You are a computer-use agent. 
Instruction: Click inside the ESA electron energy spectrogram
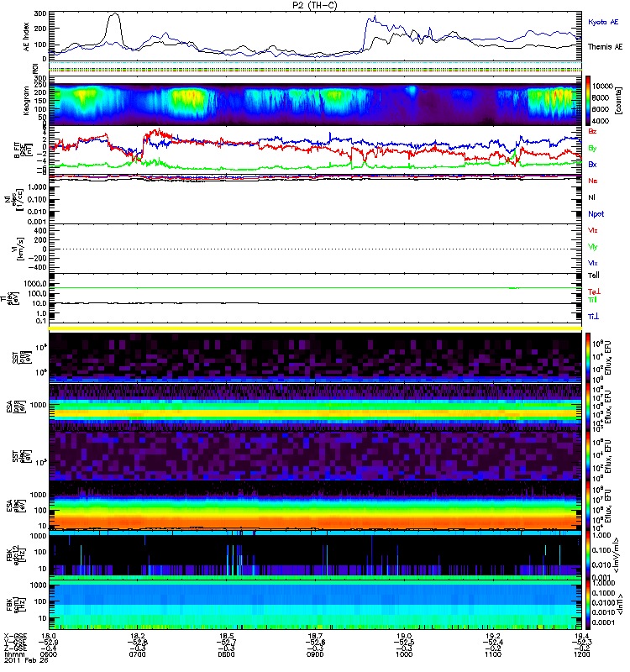pos(315,505)
